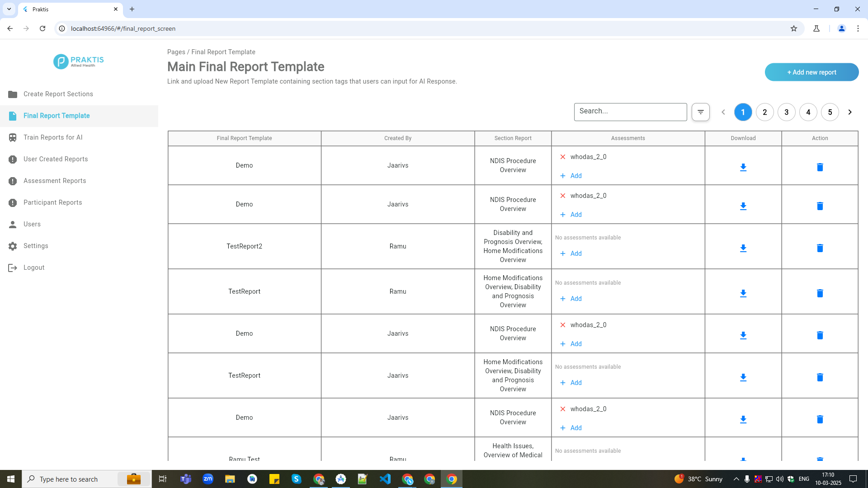Bookmark this page with the star icon
This screenshot has height=488, width=868.
(x=793, y=28)
